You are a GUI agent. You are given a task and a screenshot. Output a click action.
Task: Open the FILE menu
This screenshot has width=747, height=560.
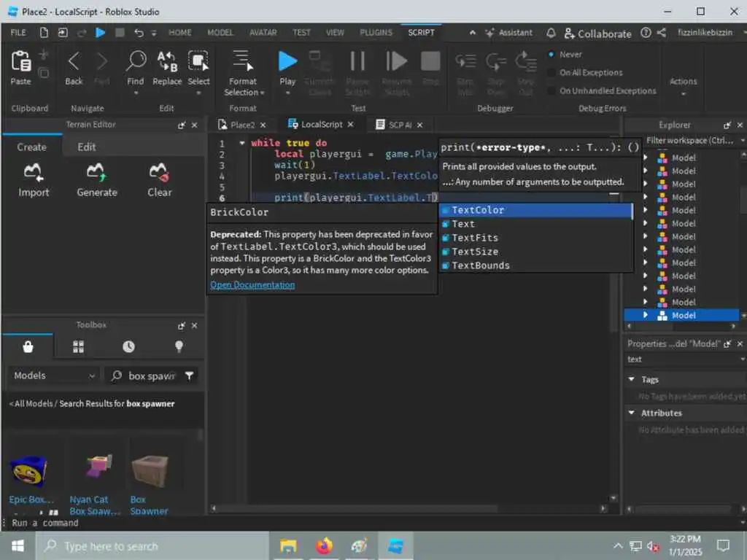click(x=18, y=32)
